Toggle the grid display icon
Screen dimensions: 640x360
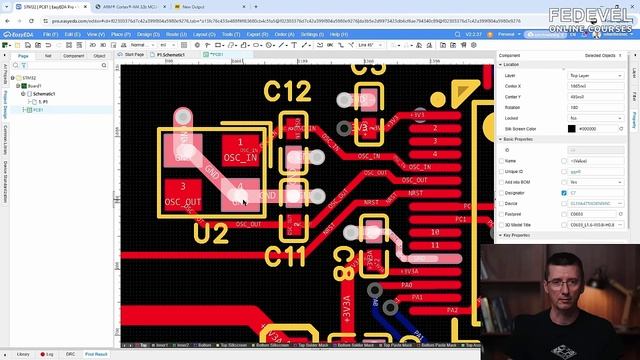coord(184,45)
